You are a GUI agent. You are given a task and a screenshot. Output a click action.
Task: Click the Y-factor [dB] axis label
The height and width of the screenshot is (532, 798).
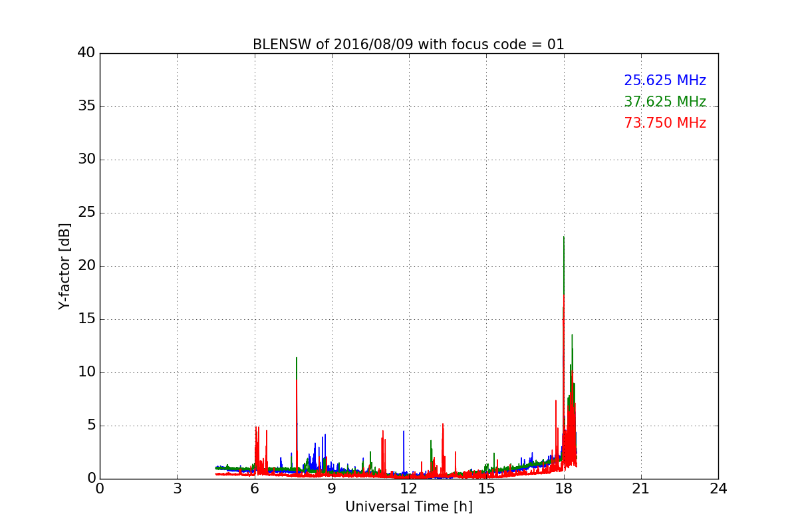point(65,266)
